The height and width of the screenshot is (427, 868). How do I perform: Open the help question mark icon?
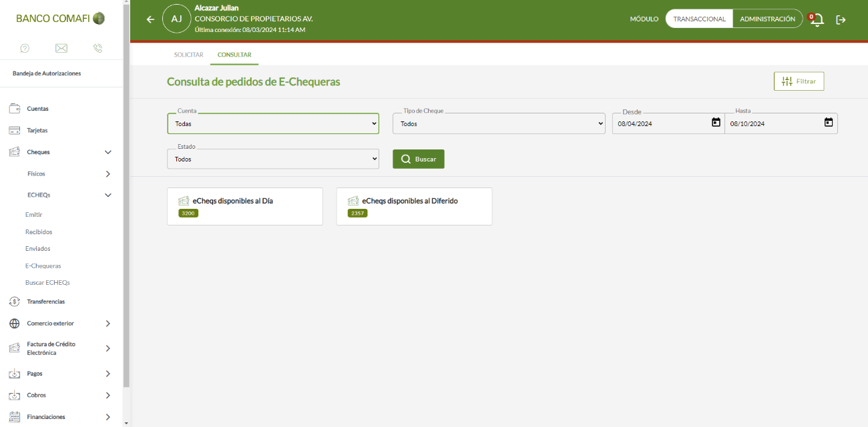point(25,48)
